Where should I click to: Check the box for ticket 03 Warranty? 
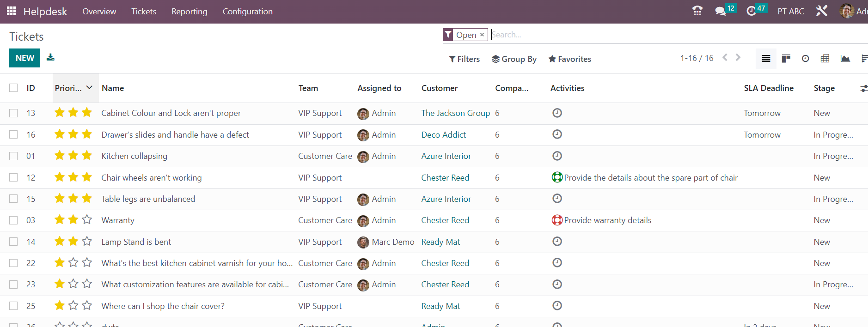13,220
